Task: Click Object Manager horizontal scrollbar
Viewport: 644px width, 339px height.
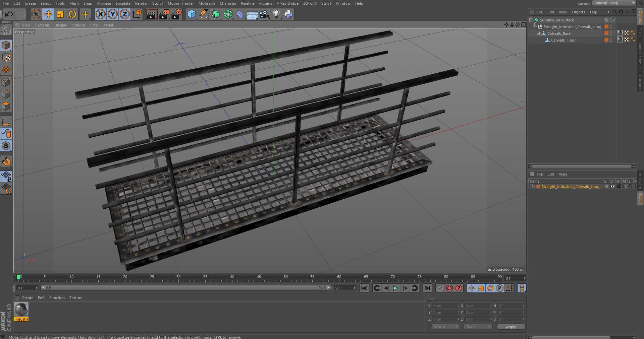Action: 582,166
